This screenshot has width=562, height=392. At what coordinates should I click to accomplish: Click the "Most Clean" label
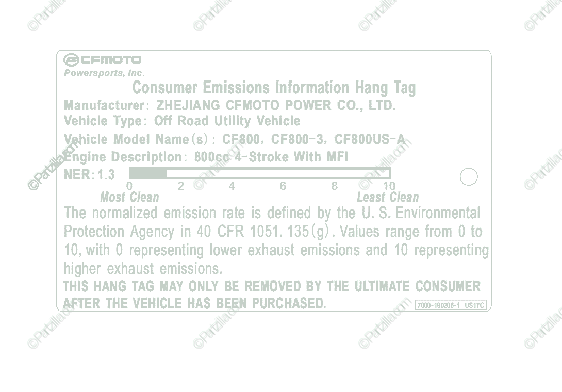point(129,197)
